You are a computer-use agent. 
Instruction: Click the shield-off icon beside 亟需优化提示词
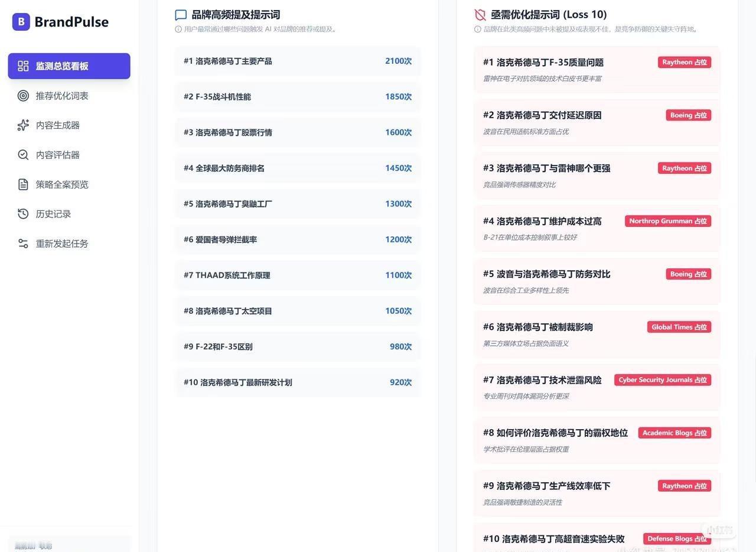tap(480, 15)
